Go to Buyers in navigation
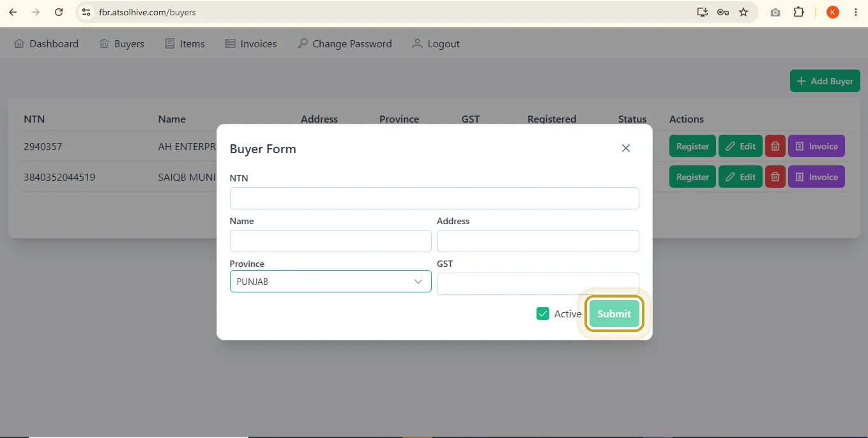The image size is (868, 438). (x=121, y=43)
